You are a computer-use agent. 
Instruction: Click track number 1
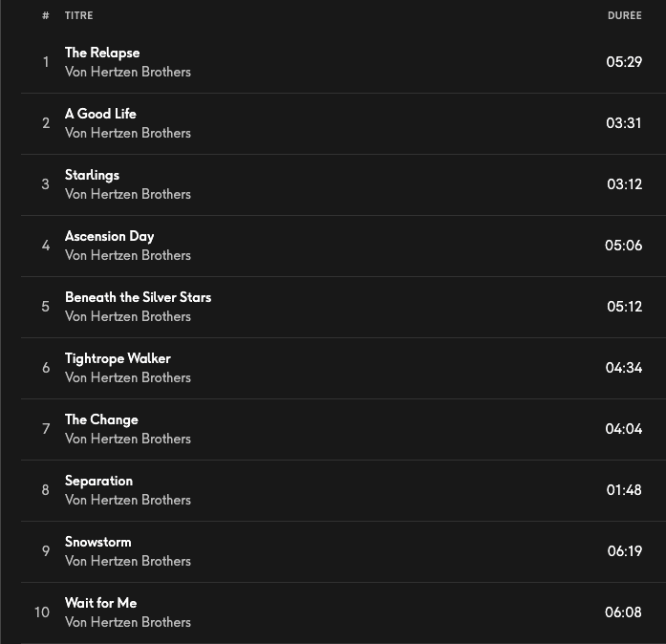45,62
